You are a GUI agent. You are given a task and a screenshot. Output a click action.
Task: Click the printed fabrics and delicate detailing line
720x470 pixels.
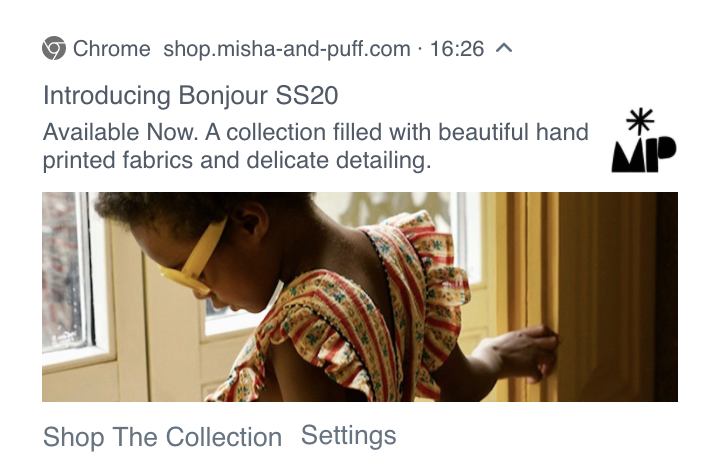pos(237,161)
